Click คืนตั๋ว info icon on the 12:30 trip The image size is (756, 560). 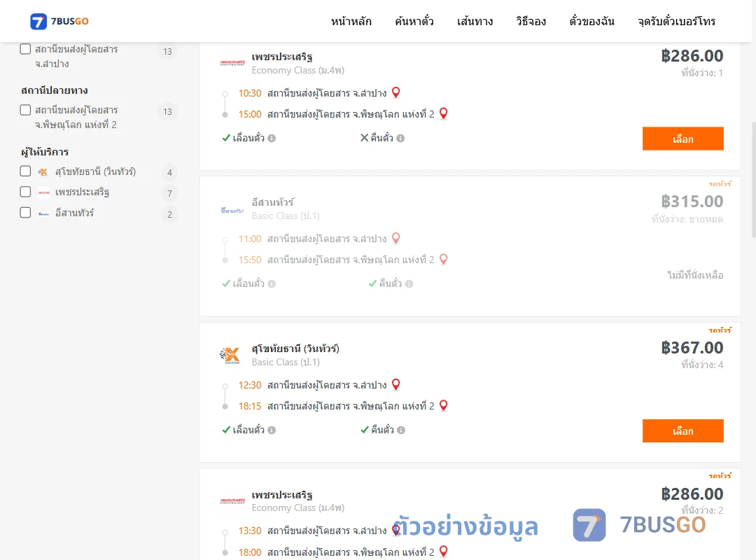(401, 430)
